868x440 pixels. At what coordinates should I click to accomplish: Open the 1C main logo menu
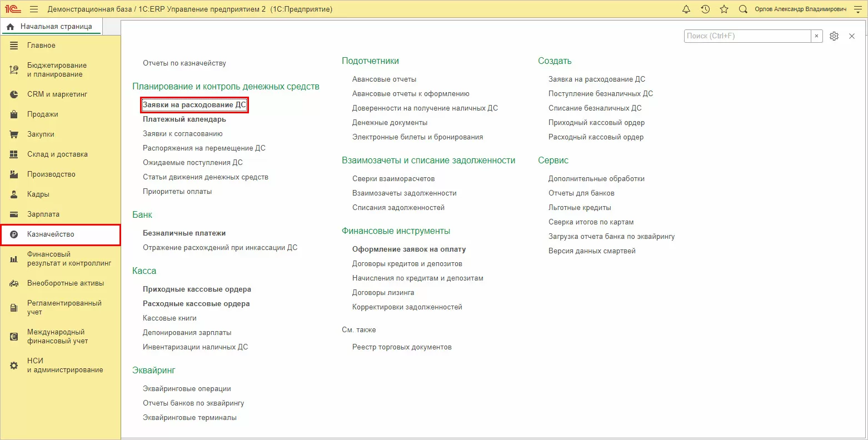pyautogui.click(x=12, y=9)
